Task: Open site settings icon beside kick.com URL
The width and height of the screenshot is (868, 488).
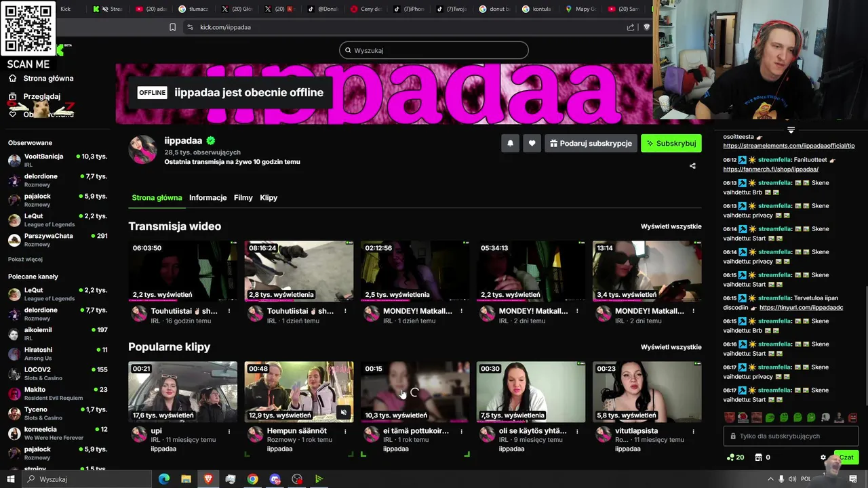Action: [x=190, y=27]
